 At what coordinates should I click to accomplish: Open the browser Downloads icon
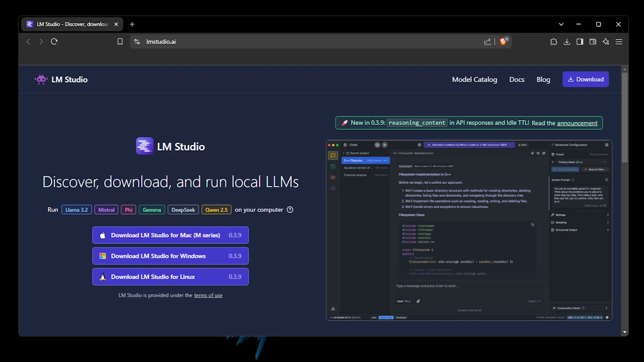click(567, 42)
